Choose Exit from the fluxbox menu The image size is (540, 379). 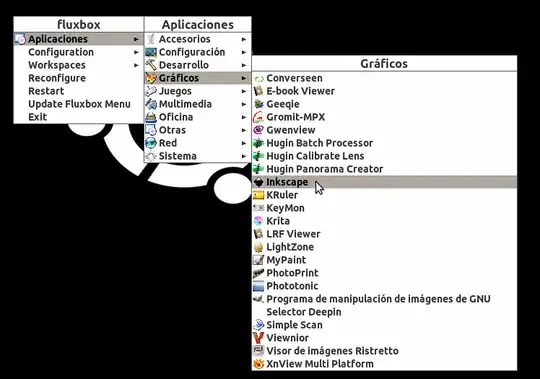pos(79,117)
